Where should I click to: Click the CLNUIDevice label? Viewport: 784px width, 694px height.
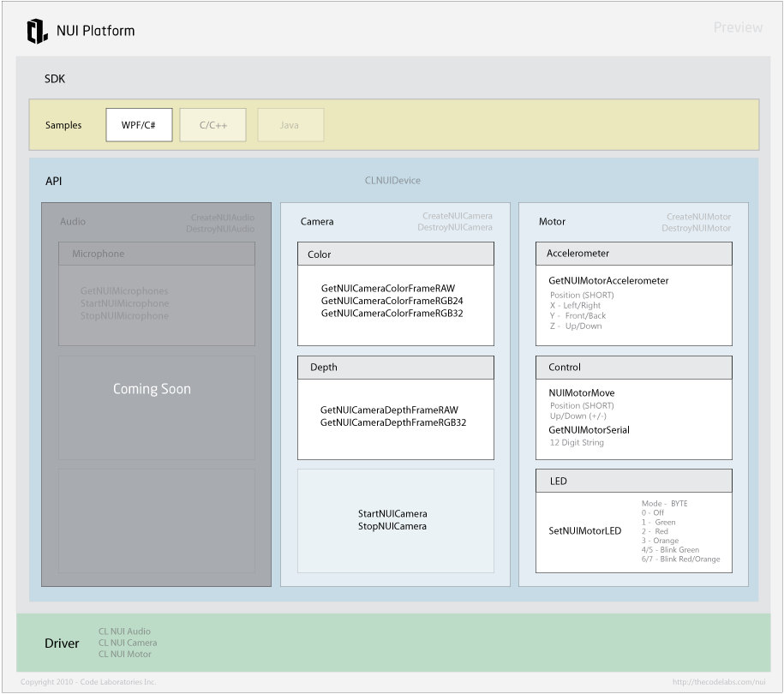click(x=392, y=181)
